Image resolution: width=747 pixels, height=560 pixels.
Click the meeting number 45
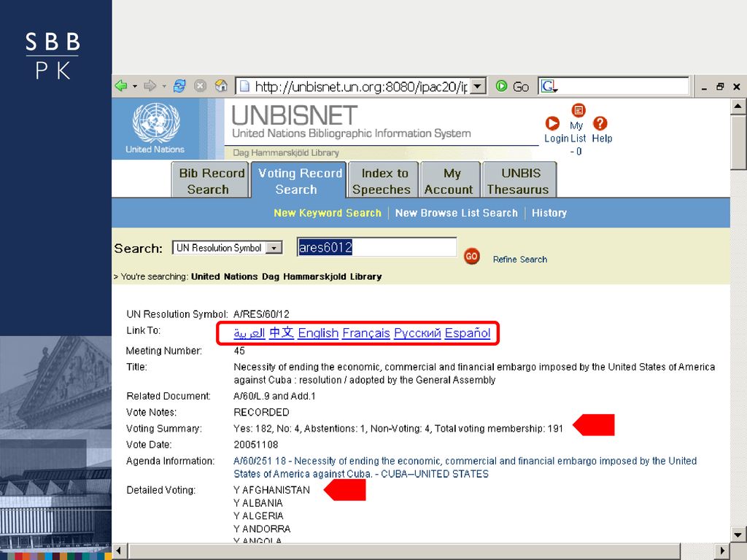click(239, 351)
